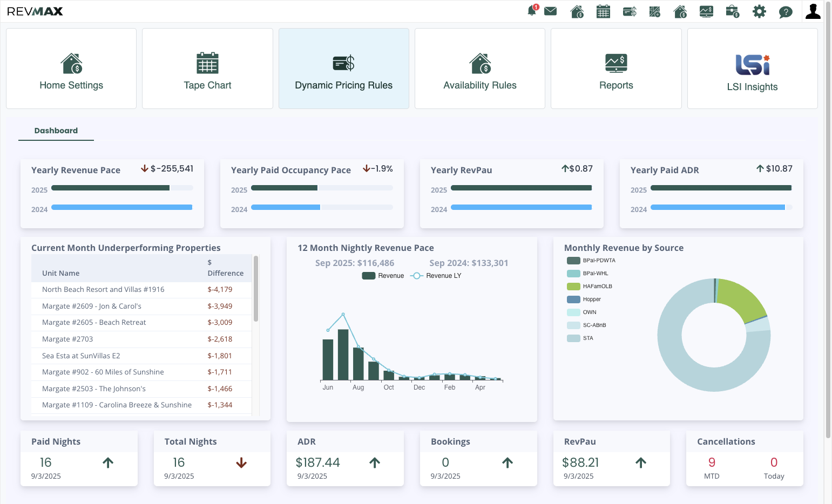Screen dimensions: 832x504
Task: Click the map-with-plus icon in header
Action: (655, 11)
